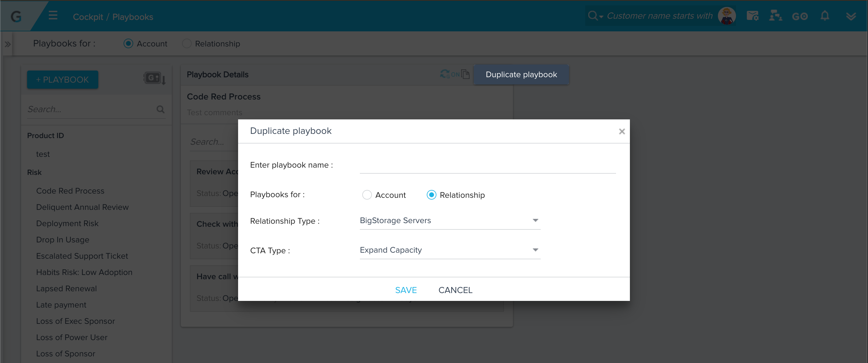Open the Relationship Type dropdown
868x363 pixels.
click(x=450, y=220)
